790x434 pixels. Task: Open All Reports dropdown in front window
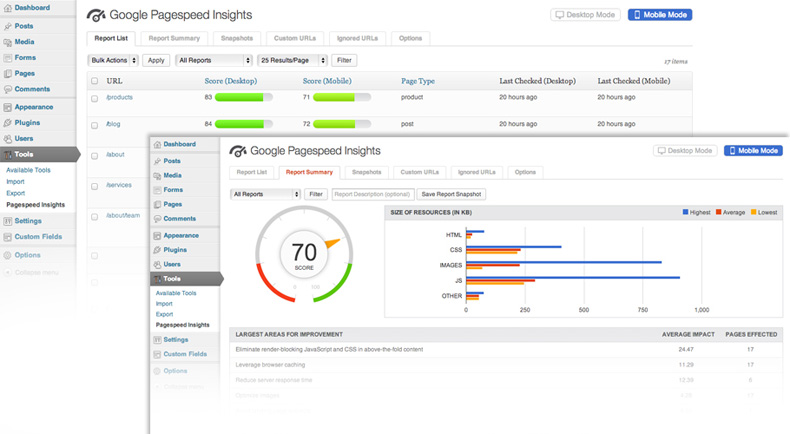tap(265, 194)
